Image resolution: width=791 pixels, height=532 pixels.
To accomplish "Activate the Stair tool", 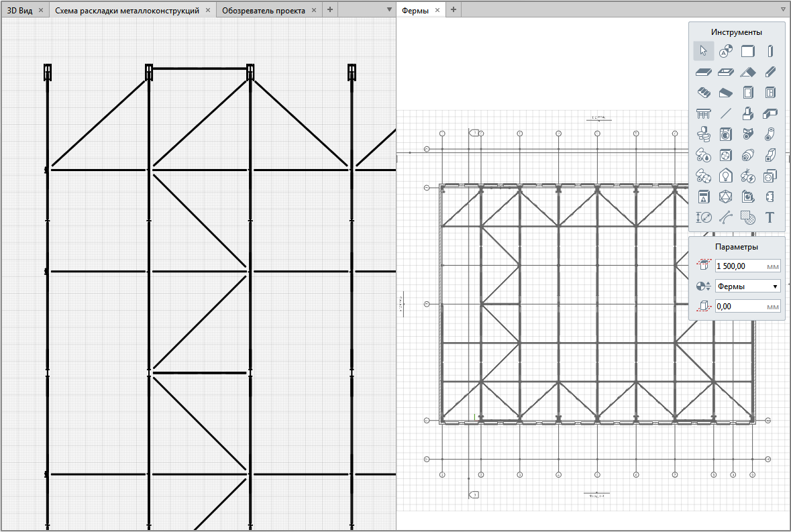I will [x=703, y=93].
